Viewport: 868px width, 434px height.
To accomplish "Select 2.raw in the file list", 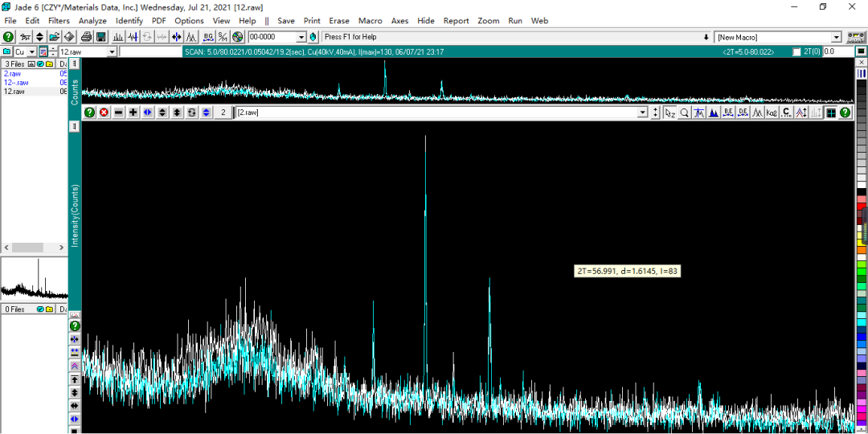I will (x=13, y=73).
